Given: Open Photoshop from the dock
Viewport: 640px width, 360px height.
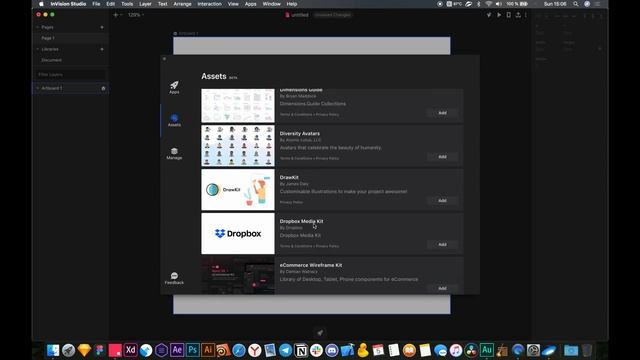Looking at the screenshot, I should click(x=192, y=350).
